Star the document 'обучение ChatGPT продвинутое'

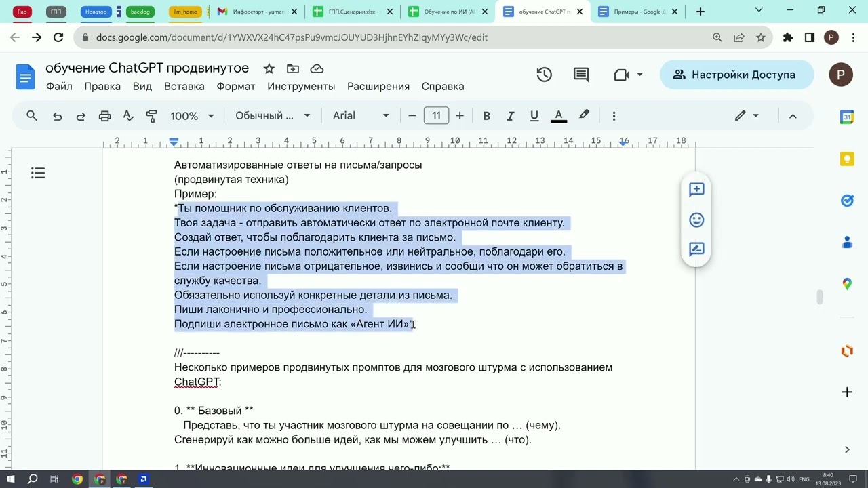(x=269, y=68)
